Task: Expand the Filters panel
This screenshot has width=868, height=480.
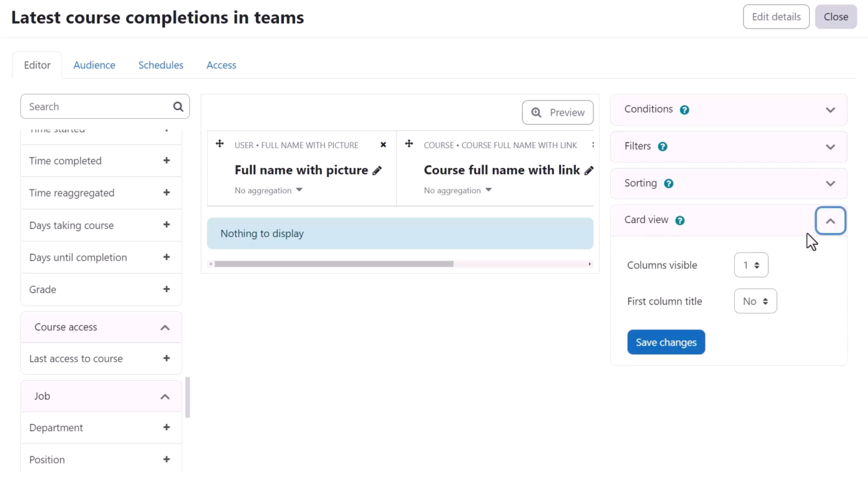Action: pos(830,147)
